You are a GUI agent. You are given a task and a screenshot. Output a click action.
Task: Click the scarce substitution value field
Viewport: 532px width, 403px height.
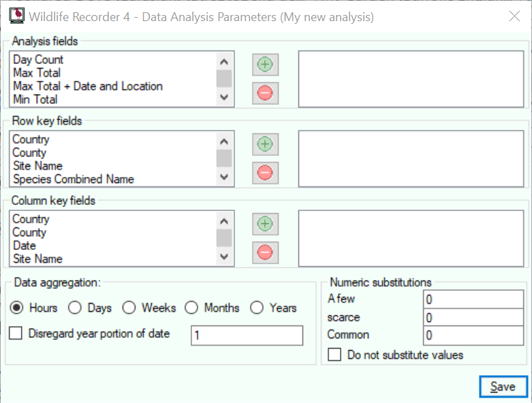coord(473,317)
